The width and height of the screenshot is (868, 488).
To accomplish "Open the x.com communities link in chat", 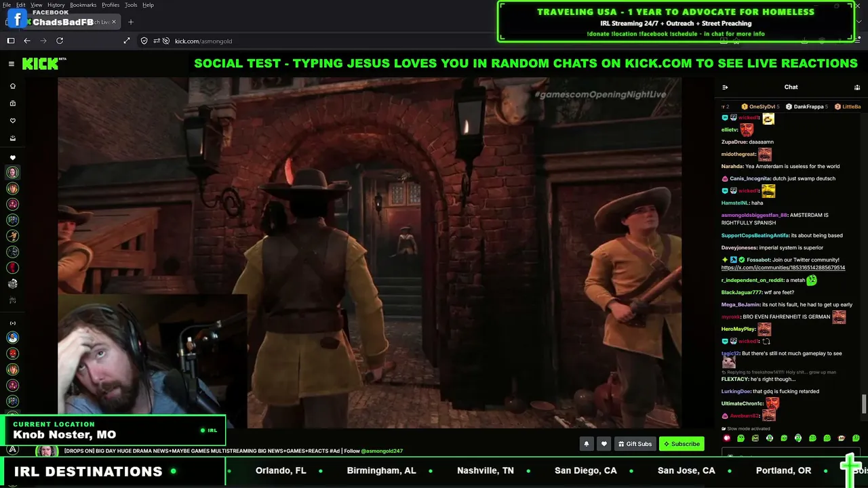I will tap(783, 268).
